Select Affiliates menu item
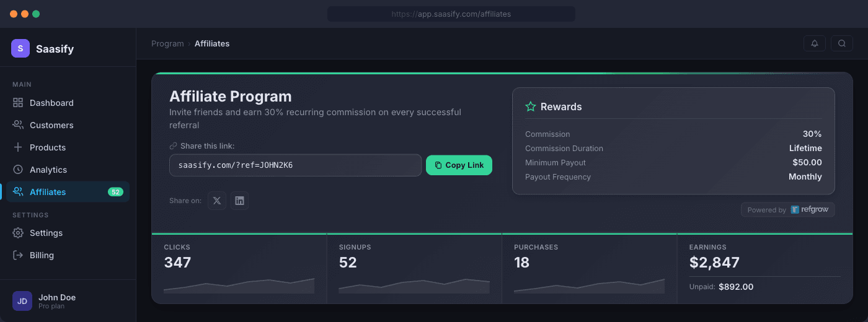Image resolution: width=868 pixels, height=322 pixels. pyautogui.click(x=68, y=192)
